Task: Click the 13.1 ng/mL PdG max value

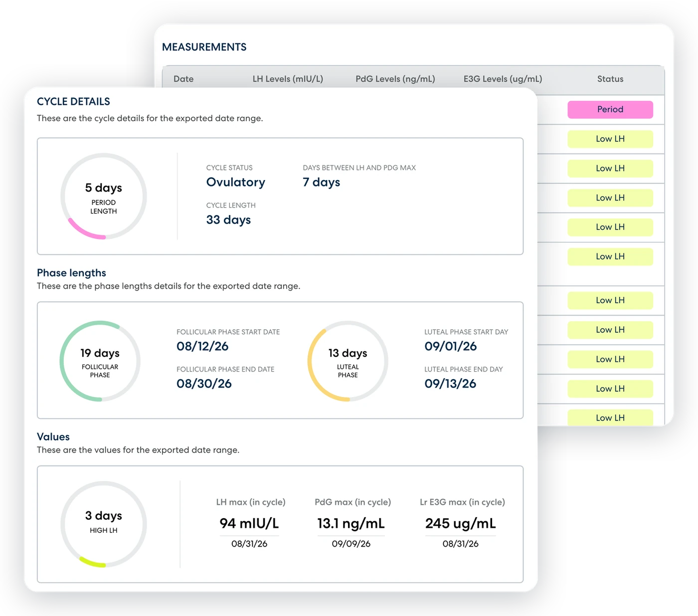Action: pyautogui.click(x=351, y=523)
